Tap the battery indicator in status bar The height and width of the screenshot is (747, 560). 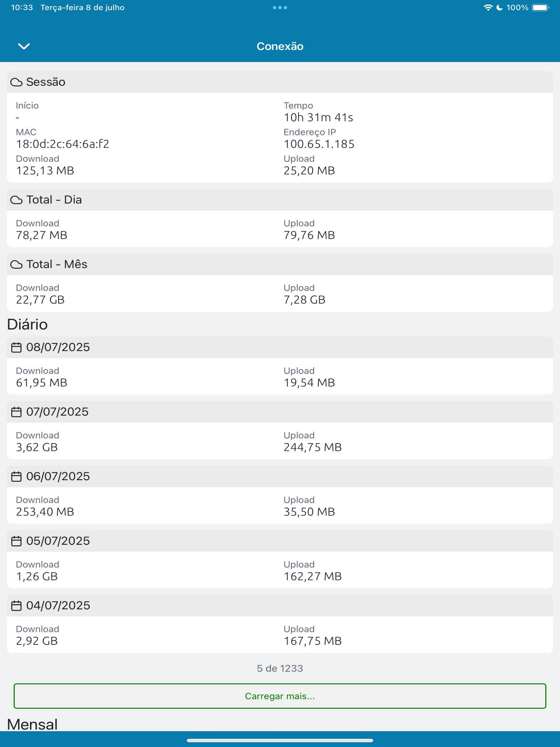pos(541,7)
